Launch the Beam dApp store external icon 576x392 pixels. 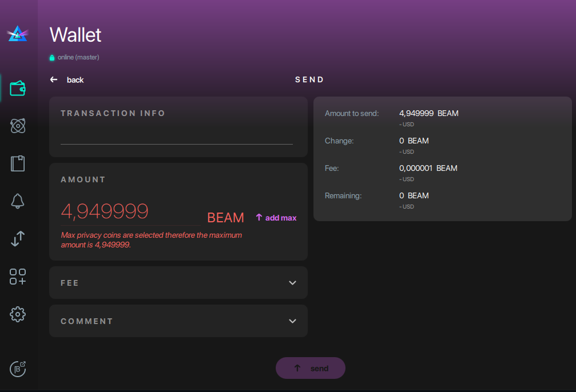click(18, 369)
